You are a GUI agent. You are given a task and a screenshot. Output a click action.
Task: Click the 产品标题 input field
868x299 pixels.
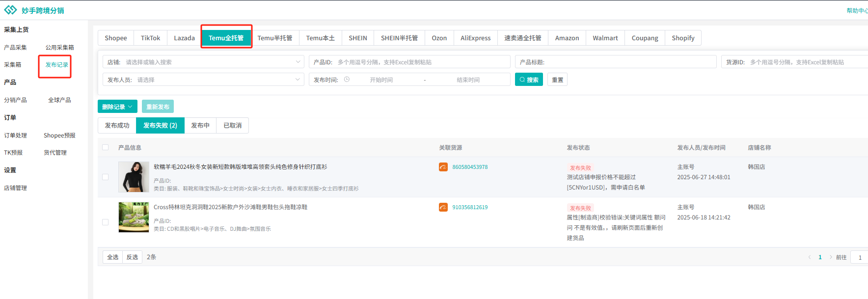616,62
